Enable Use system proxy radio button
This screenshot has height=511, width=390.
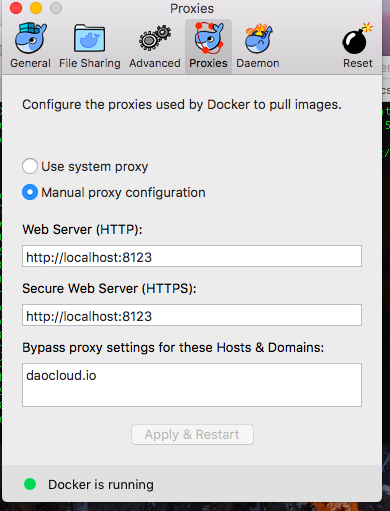pos(30,166)
